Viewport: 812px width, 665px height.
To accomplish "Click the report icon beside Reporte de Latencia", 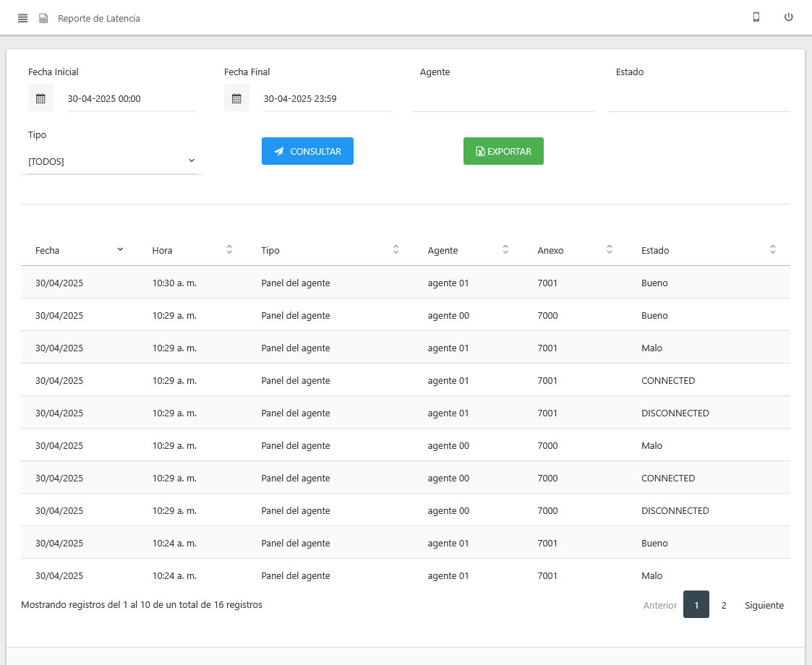I will tap(43, 19).
